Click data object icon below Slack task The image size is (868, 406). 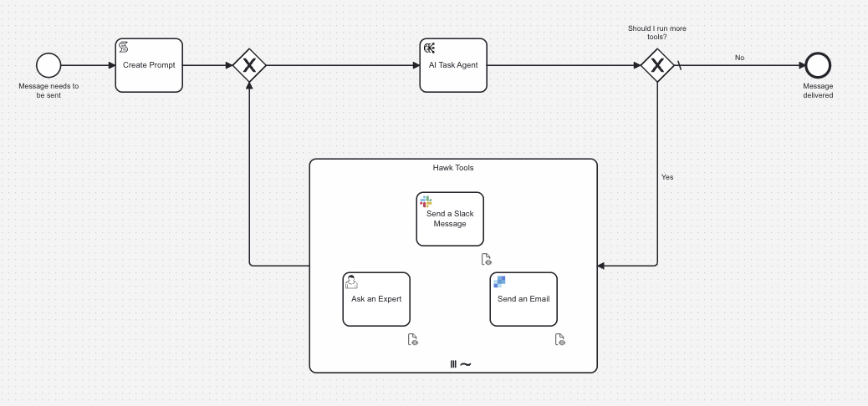(x=487, y=259)
